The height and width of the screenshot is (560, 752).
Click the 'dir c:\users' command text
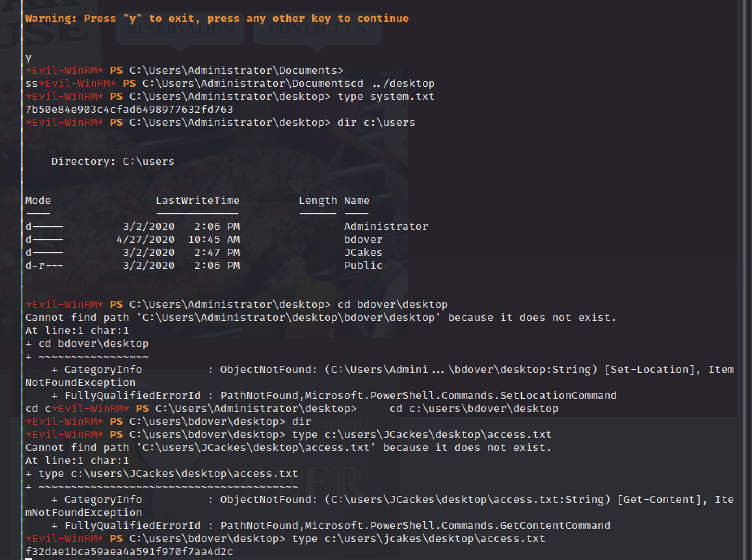376,123
